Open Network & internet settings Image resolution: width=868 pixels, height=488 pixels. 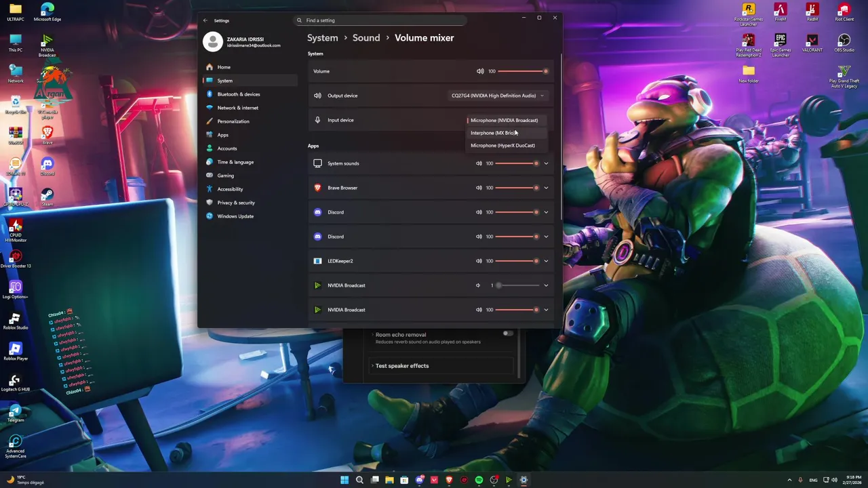(x=250, y=108)
